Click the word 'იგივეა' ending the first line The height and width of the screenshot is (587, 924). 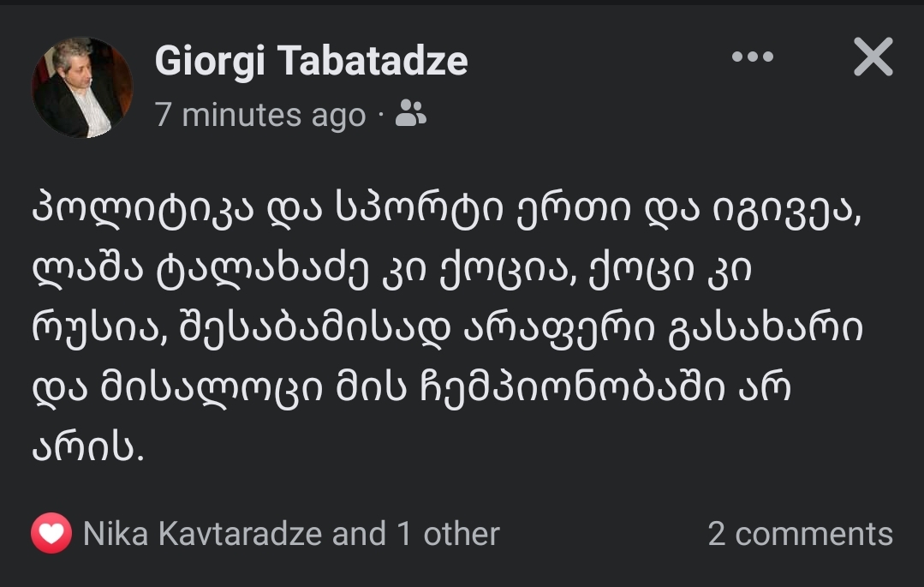point(787,210)
